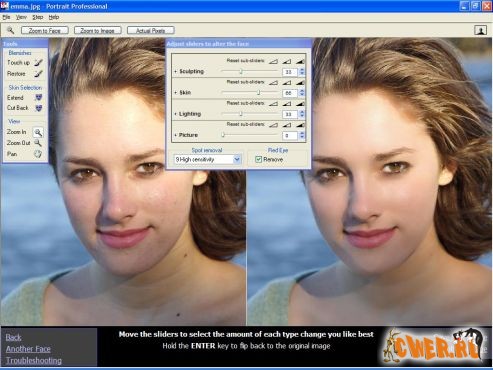Expand the Sculpting sub-sliders section
This screenshot has width=493, height=370.
(x=175, y=71)
